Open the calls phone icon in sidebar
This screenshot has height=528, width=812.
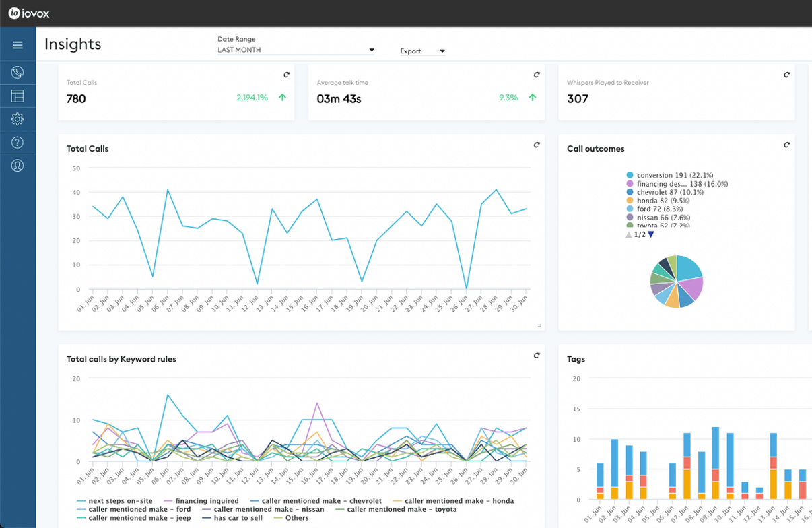point(18,72)
